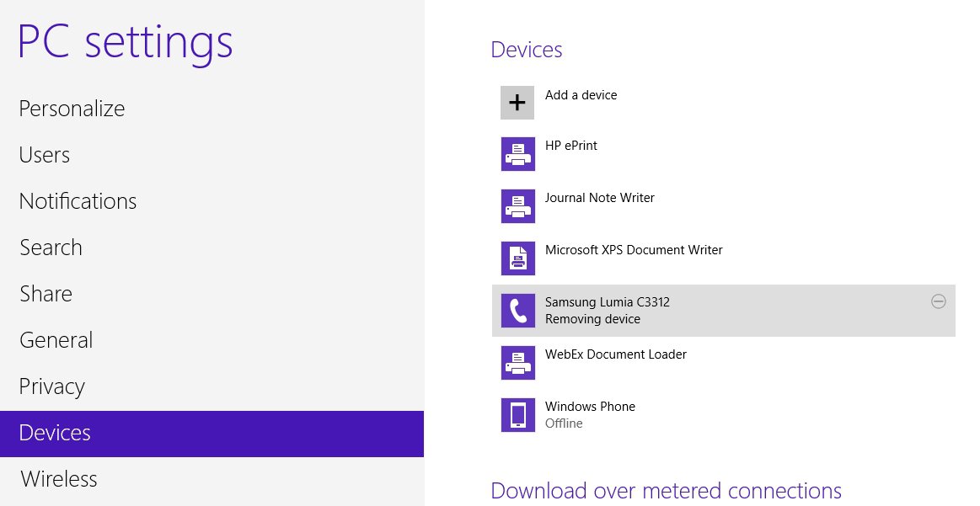Click the Download over metered connections heading
The image size is (980, 506).
pyautogui.click(x=667, y=490)
